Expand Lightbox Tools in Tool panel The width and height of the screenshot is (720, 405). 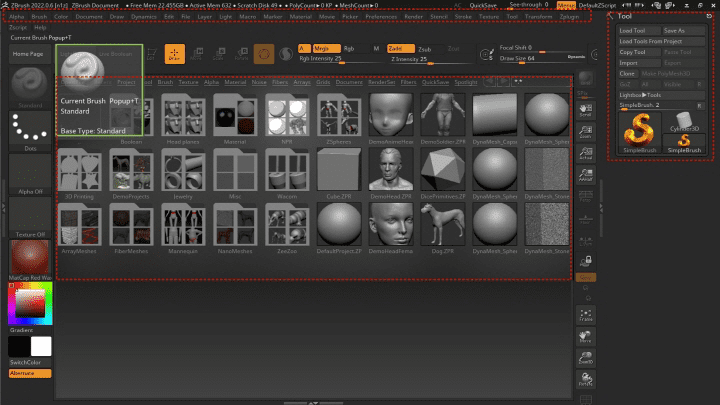tap(662, 95)
